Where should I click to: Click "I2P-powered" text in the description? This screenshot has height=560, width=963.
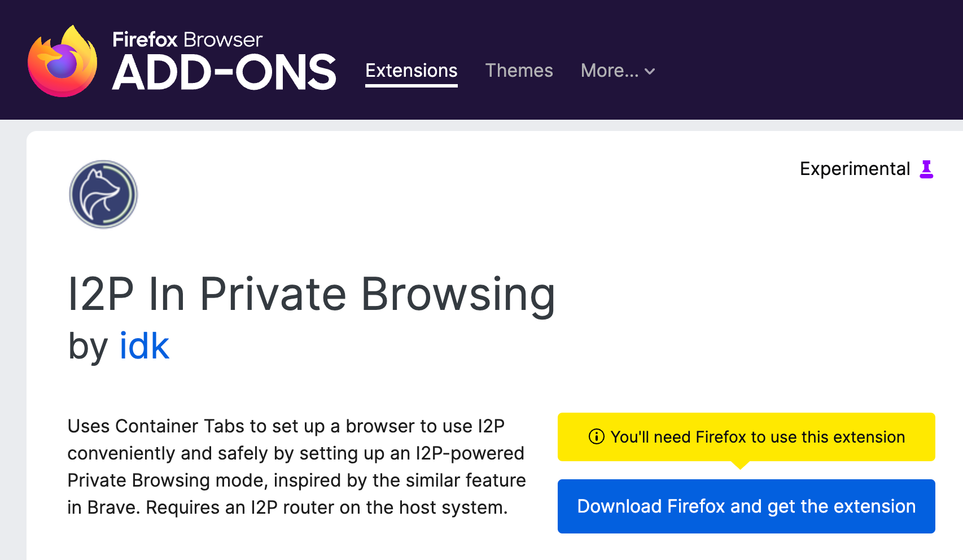(470, 453)
